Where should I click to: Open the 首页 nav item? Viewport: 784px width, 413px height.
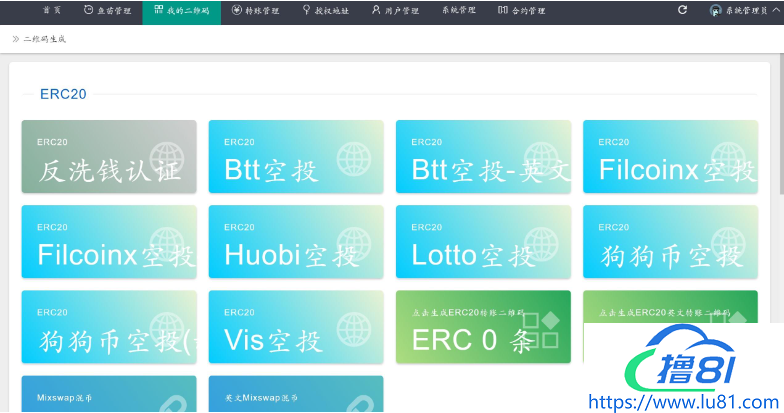tap(52, 10)
